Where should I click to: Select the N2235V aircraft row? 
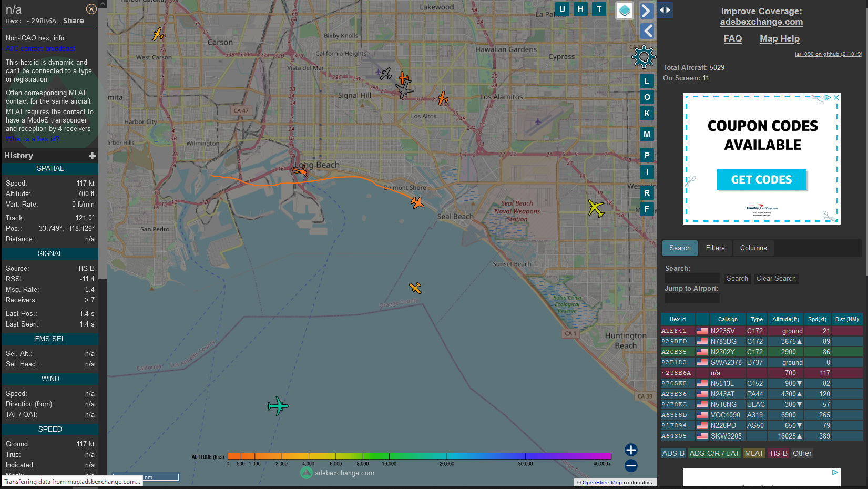(761, 331)
